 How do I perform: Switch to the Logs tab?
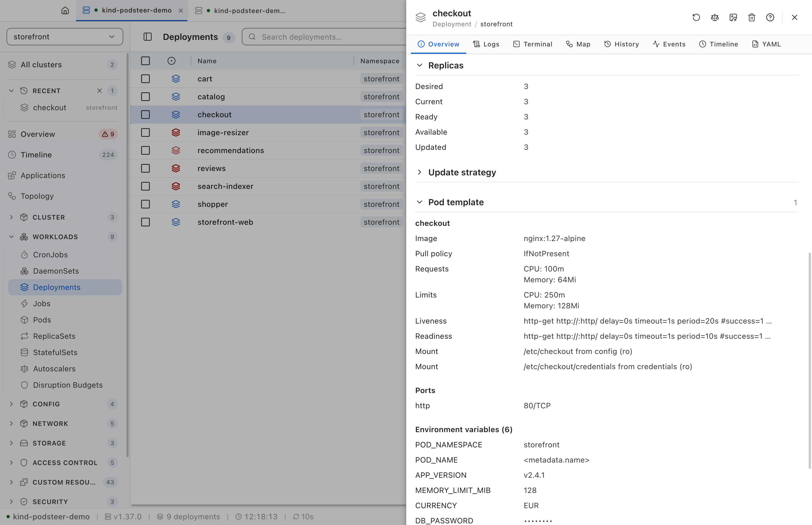pyautogui.click(x=486, y=44)
